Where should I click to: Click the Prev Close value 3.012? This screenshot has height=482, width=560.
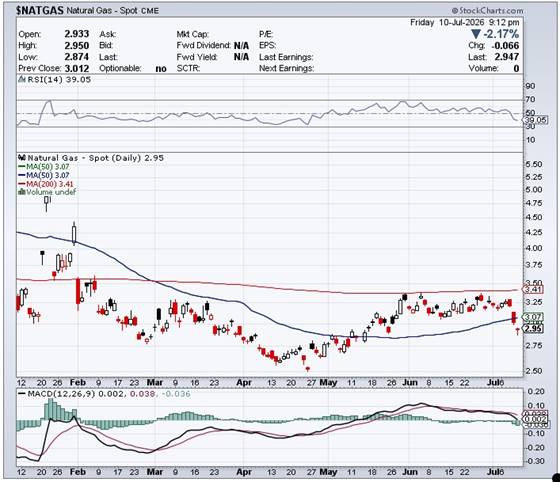[x=77, y=68]
